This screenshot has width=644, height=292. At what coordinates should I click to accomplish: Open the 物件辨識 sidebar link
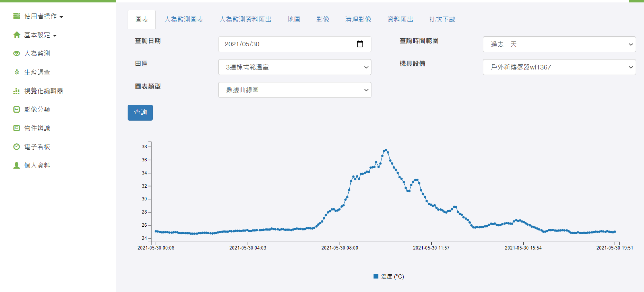pyautogui.click(x=37, y=128)
